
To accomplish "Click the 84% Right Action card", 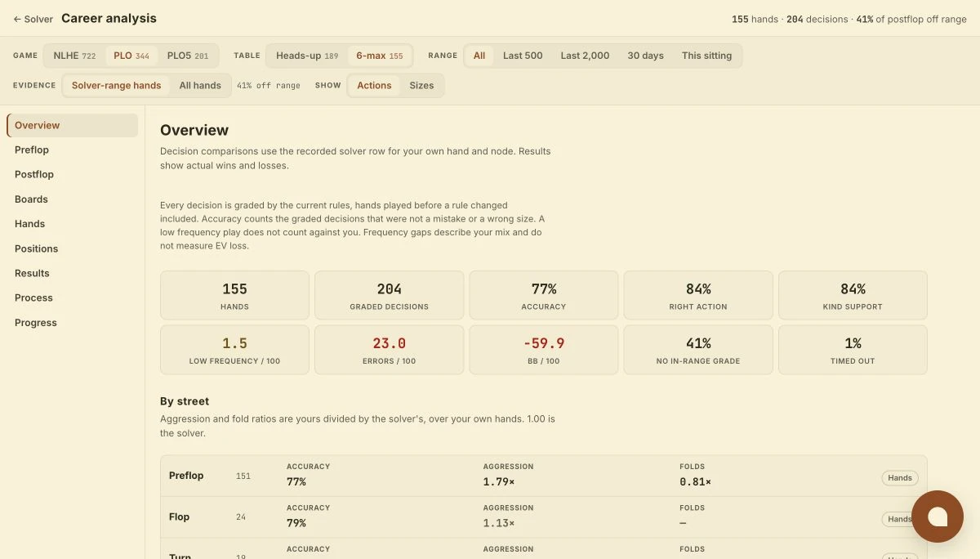I will pos(698,295).
